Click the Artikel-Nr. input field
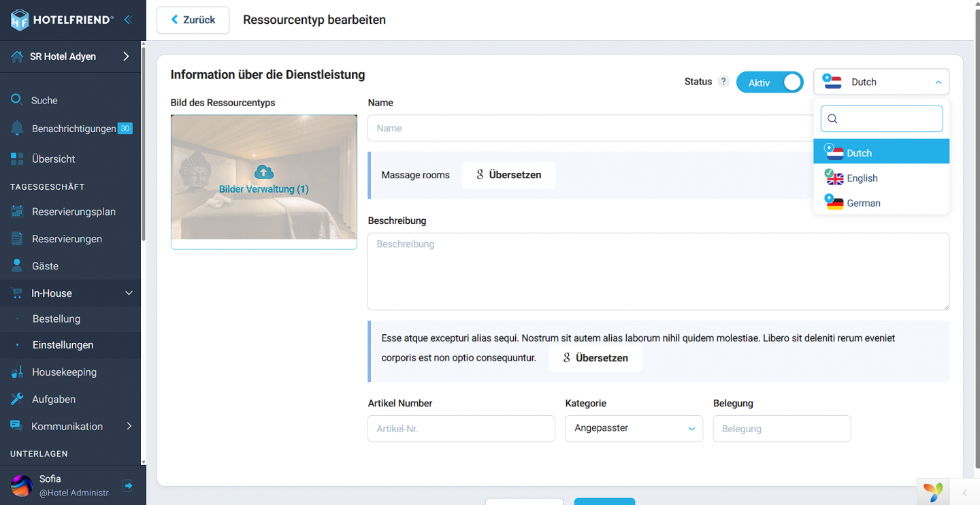The width and height of the screenshot is (980, 505). [461, 429]
